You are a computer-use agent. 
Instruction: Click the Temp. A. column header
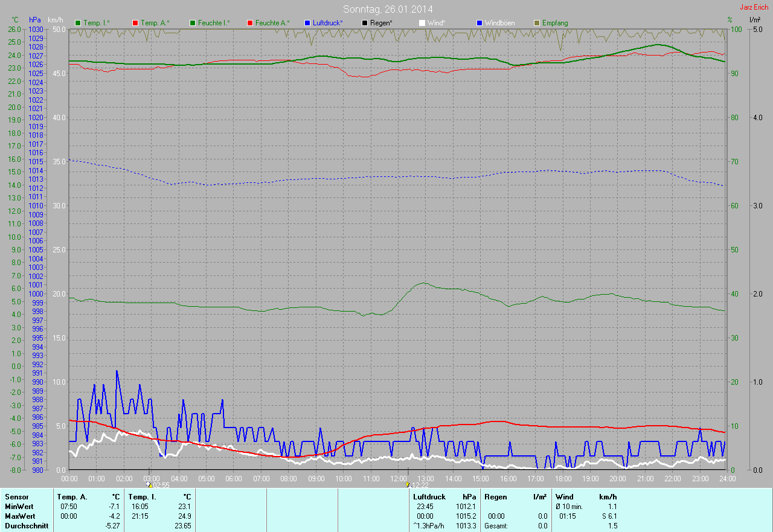click(72, 497)
